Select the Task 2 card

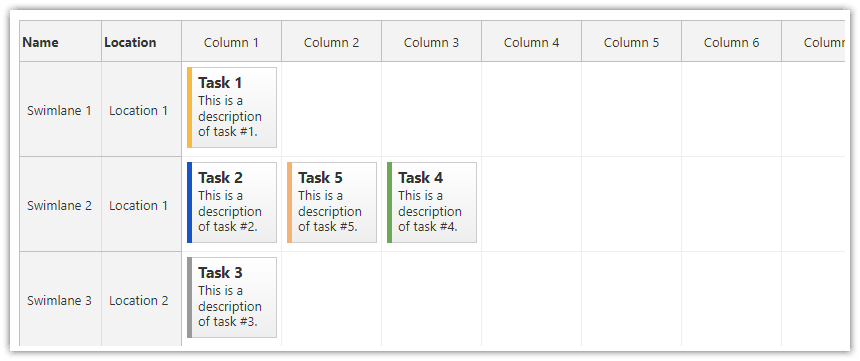231,202
